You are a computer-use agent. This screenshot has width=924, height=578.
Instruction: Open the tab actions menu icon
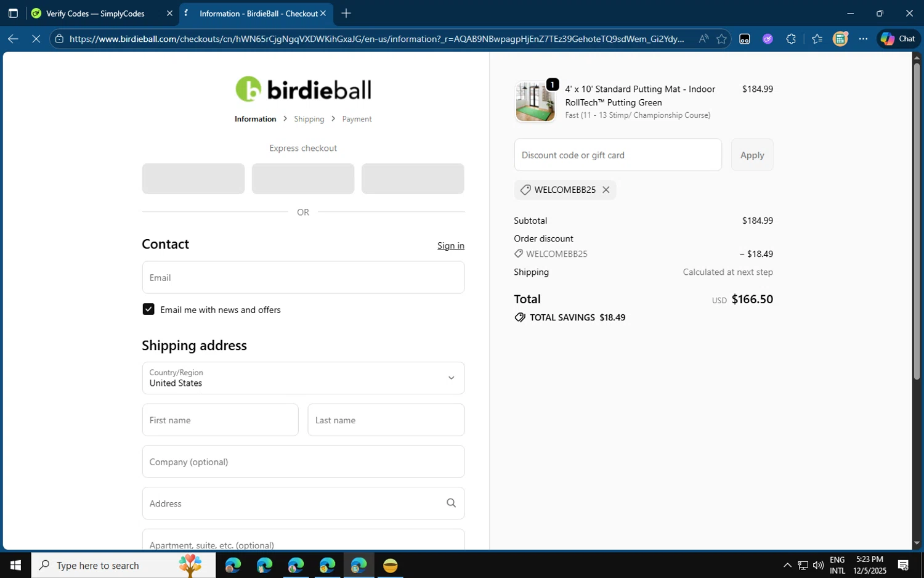[13, 13]
